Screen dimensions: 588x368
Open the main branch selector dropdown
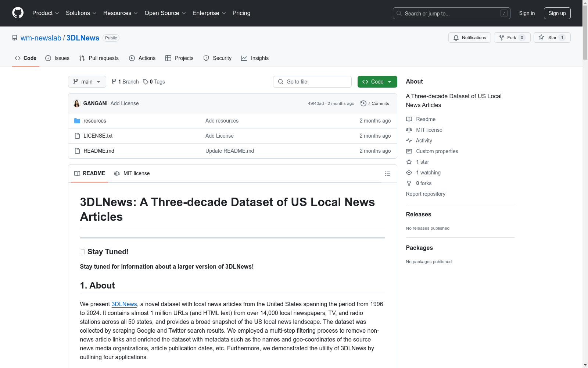pos(87,82)
